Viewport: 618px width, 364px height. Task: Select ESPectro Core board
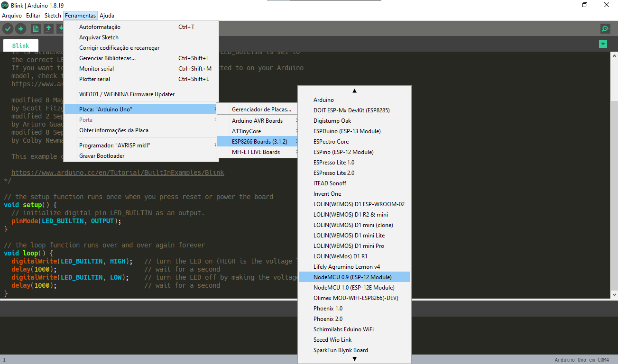click(354, 142)
